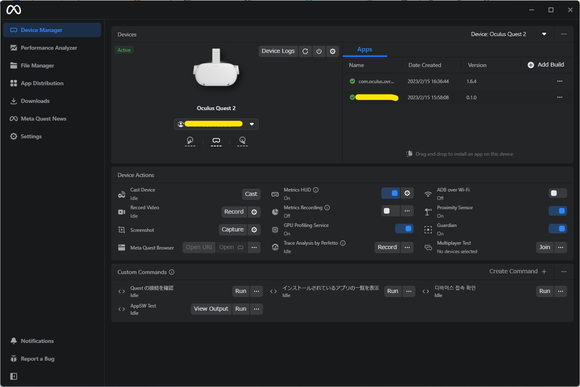Open the Device Manager section

[52, 30]
